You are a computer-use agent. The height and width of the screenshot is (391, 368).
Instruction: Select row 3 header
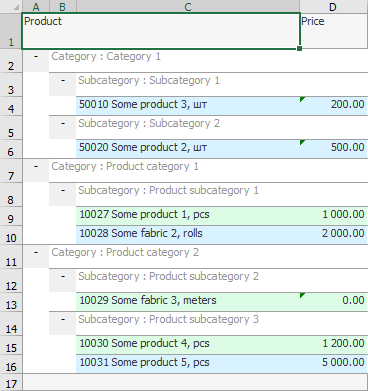coord(11,85)
